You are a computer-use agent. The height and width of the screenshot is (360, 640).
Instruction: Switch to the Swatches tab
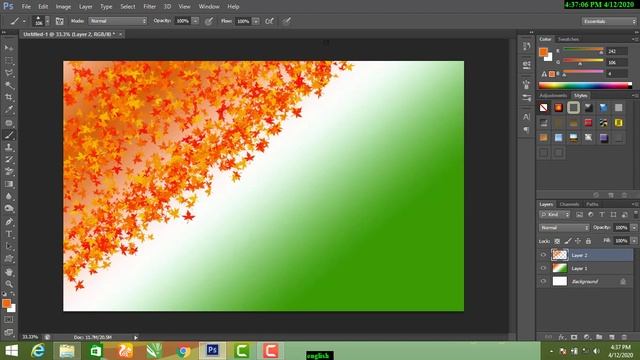(568, 39)
